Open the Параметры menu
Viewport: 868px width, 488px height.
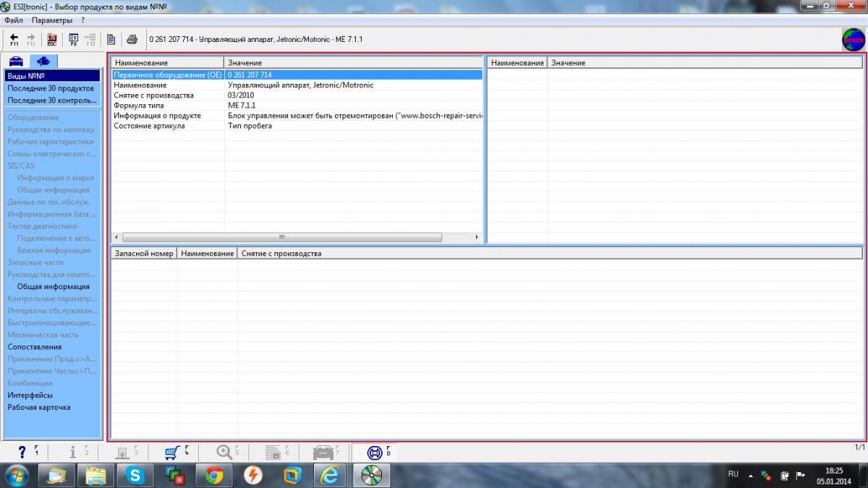click(52, 20)
